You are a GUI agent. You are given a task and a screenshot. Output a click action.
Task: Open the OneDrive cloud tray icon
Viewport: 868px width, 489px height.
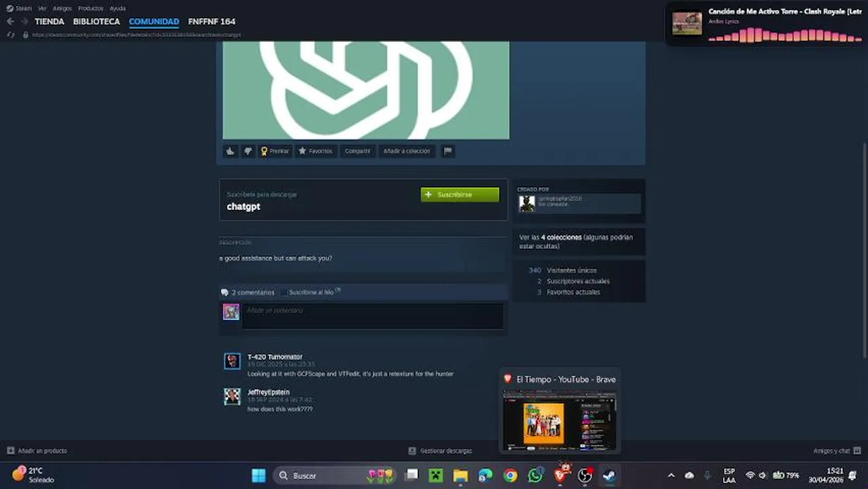[689, 475]
